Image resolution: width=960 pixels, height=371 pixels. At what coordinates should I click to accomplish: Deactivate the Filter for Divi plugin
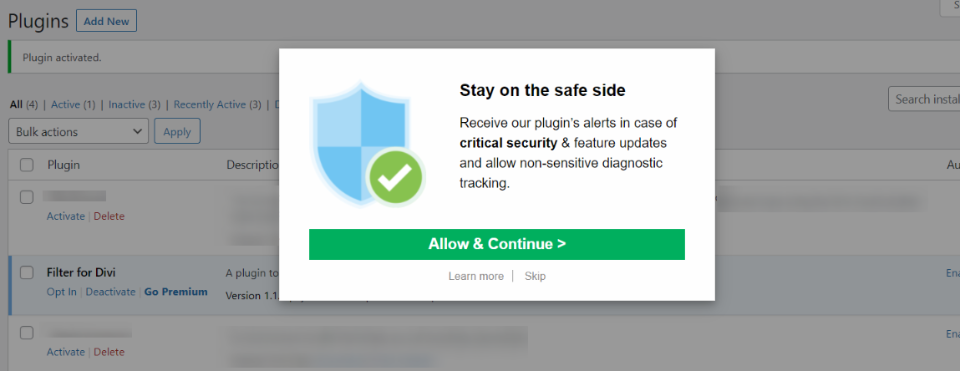pyautogui.click(x=110, y=292)
